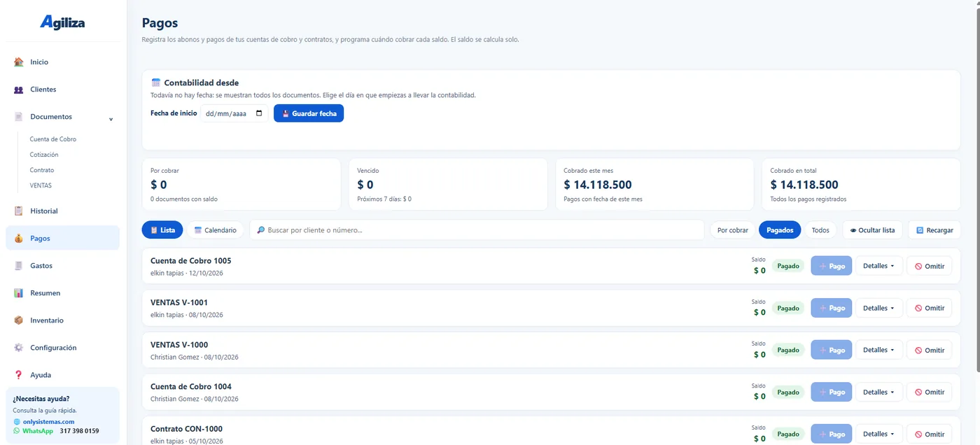980x445 pixels.
Task: Expand Detalles for Contrato CON-1000
Action: tap(878, 434)
